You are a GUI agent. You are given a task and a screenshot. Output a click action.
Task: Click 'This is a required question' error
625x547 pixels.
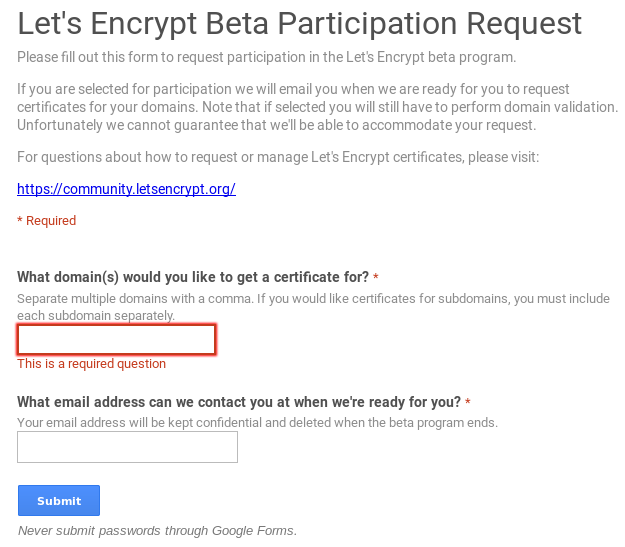(91, 364)
